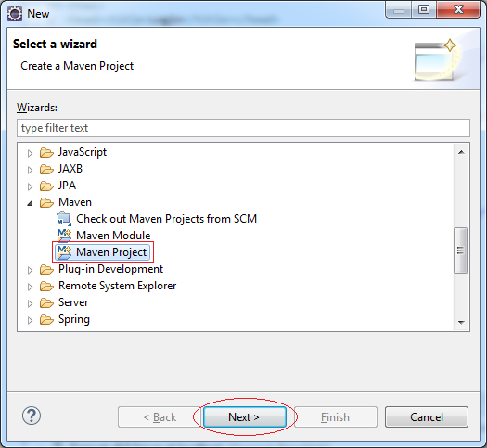Select the JAXB tree entry
The height and width of the screenshot is (448, 487).
pos(70,169)
